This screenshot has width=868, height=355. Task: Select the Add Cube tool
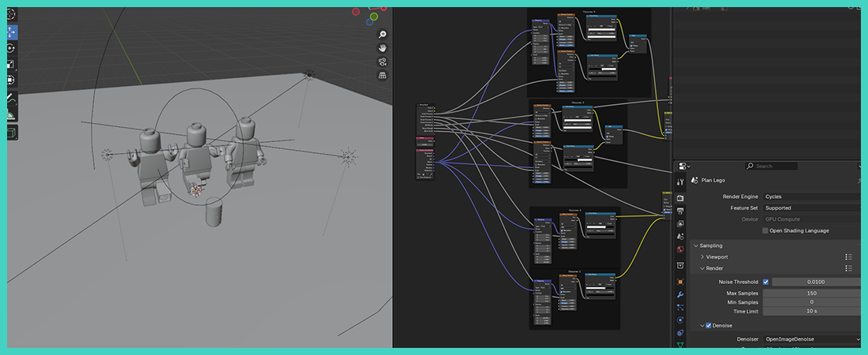coord(12,133)
